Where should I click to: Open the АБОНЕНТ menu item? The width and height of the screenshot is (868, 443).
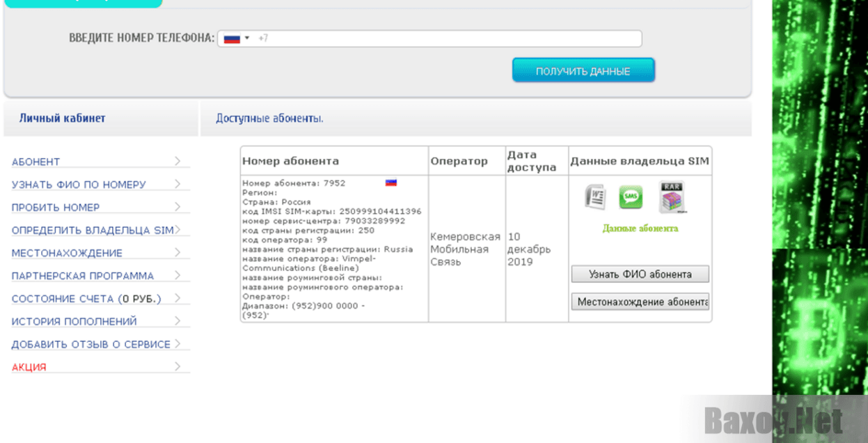pyautogui.click(x=36, y=162)
